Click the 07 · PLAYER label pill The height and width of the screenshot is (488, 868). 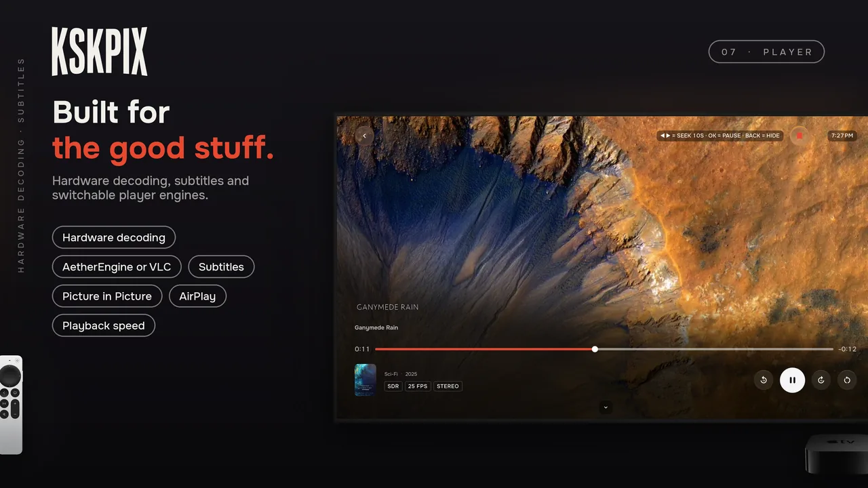[x=766, y=52]
